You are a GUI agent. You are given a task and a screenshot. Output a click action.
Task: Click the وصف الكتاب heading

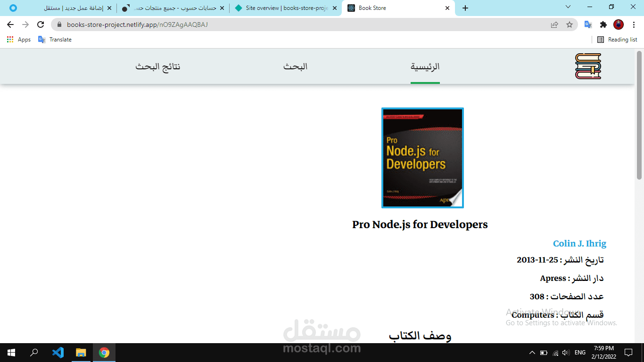click(420, 336)
